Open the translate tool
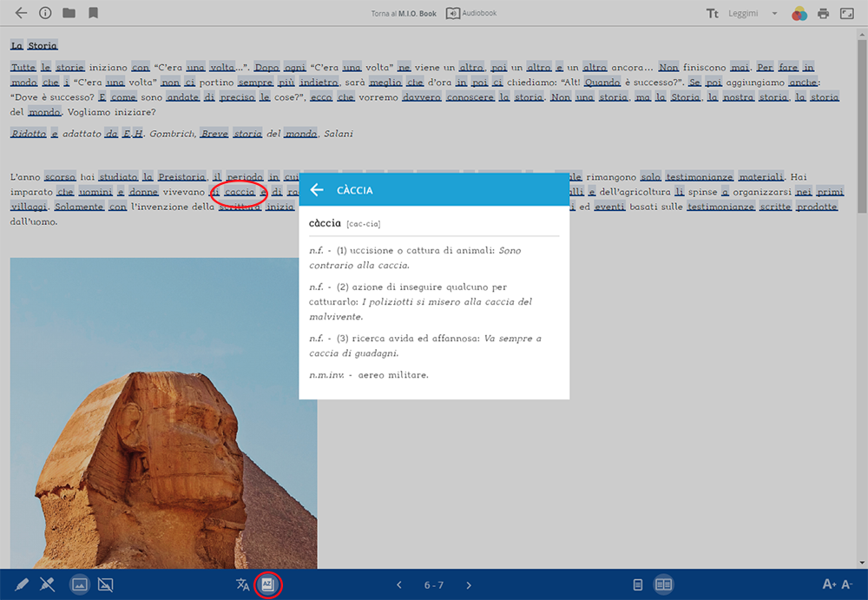Image resolution: width=868 pixels, height=600 pixels. pyautogui.click(x=243, y=584)
